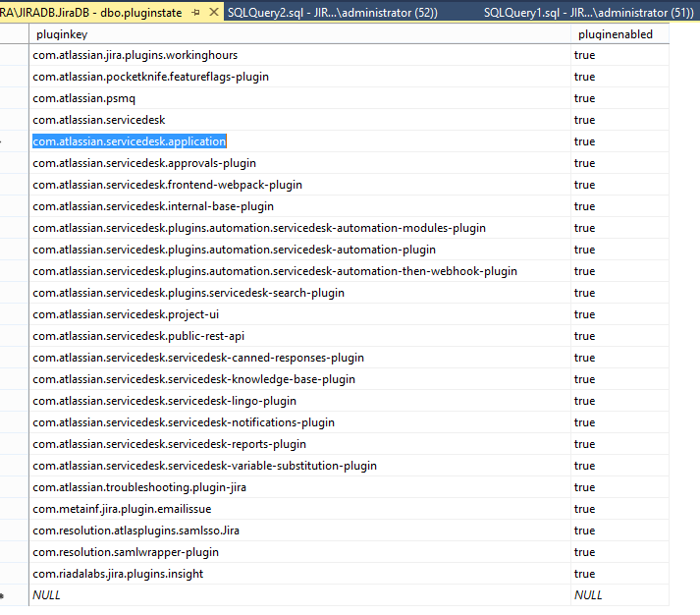Pin the dbo.pluginstate tab
Screen dimensions: 700x615
tap(195, 13)
